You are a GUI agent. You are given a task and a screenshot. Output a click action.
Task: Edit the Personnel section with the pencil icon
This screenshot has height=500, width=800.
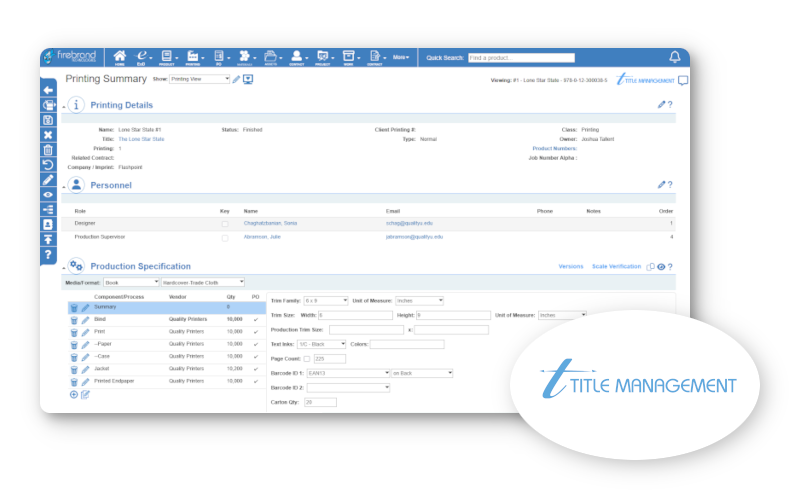[661, 184]
